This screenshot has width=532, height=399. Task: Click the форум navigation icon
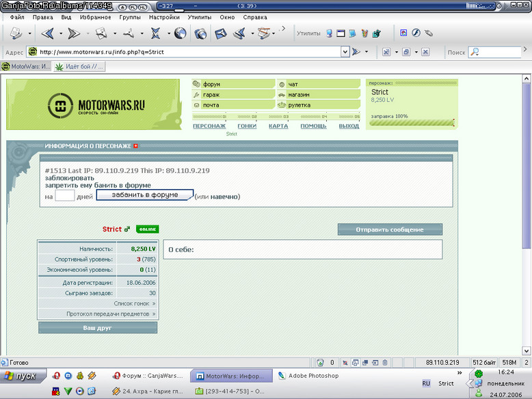[x=196, y=84]
